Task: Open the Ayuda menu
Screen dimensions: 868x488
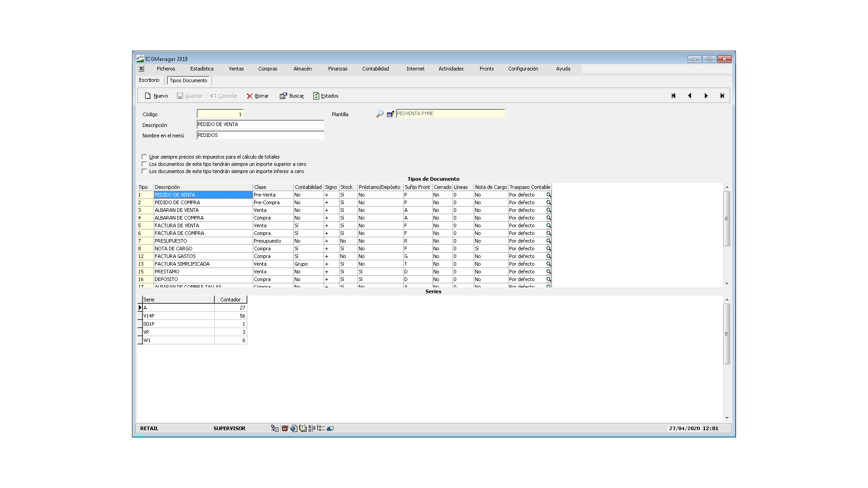Action: click(563, 69)
